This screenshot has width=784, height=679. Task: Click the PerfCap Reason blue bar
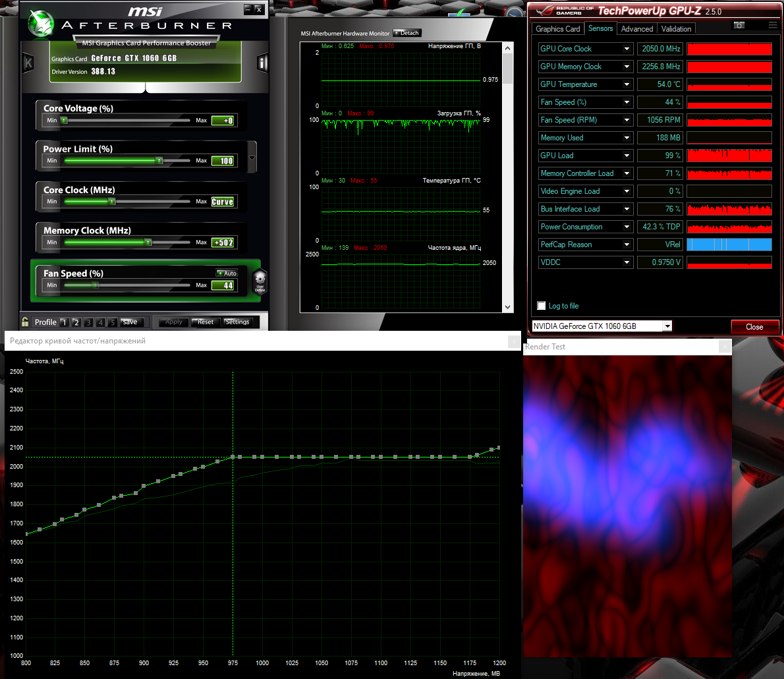tap(729, 245)
